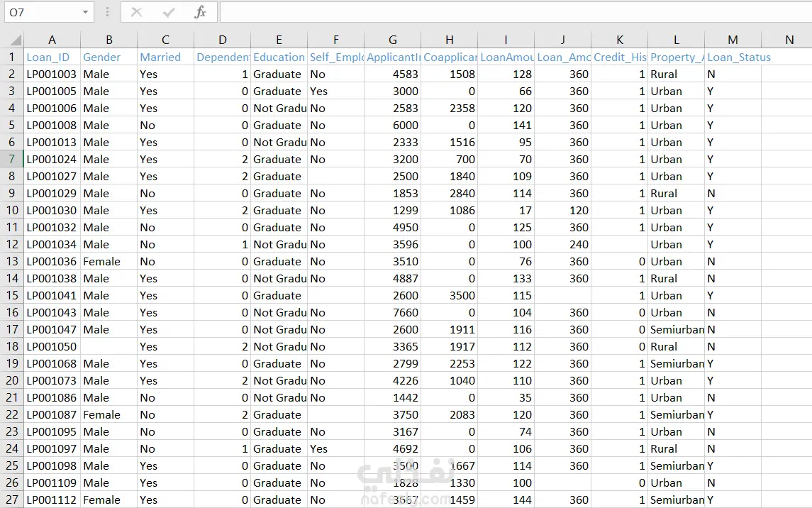Select cell LP001036
The height and width of the screenshot is (508, 812).
(52, 262)
